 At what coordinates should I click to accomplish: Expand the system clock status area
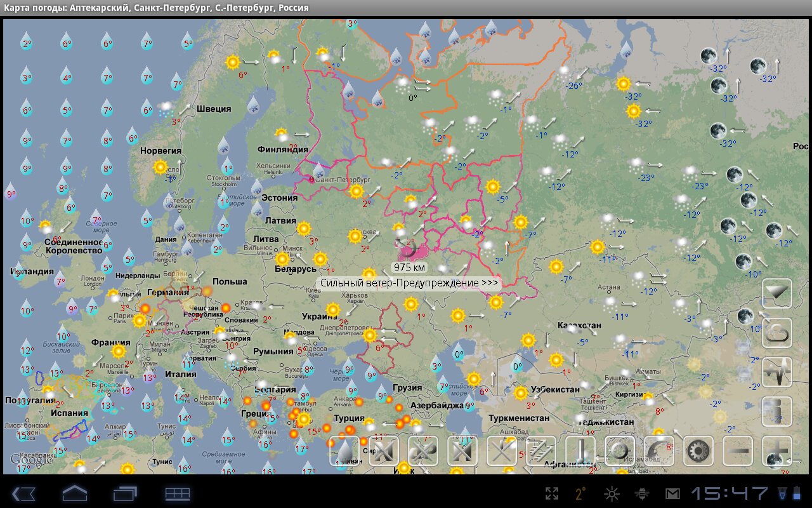730,493
